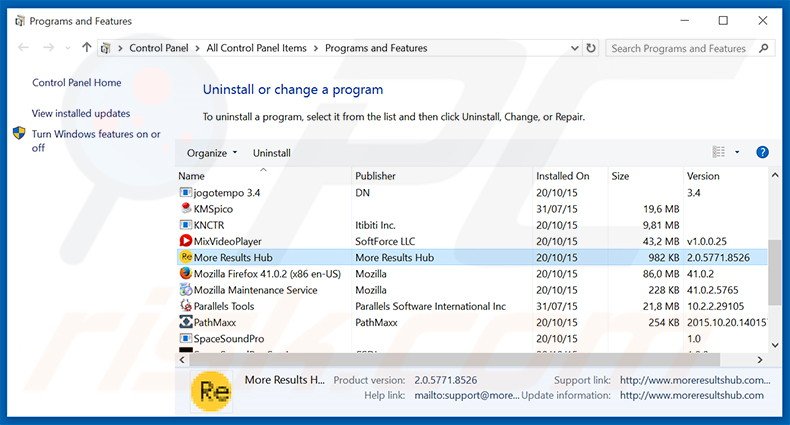
Task: Click the vertical scrollbar down arrow
Action: pos(775,345)
